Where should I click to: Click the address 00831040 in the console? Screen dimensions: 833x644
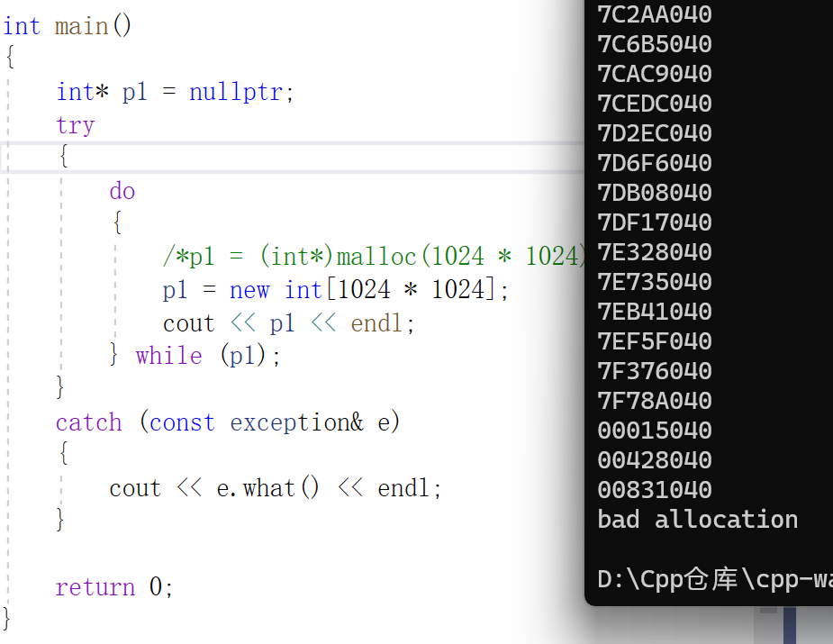pos(654,489)
